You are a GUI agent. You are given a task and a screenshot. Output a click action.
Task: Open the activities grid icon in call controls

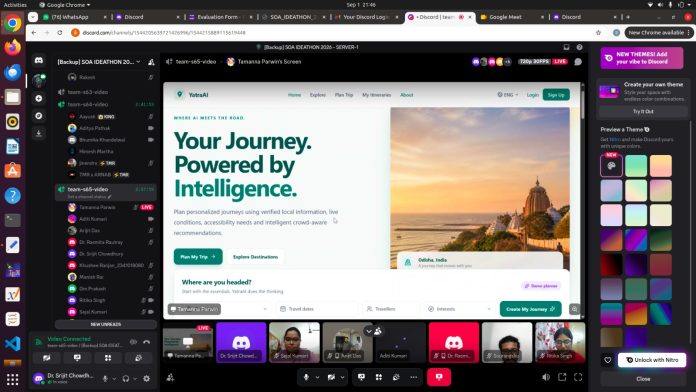pyautogui.click(x=379, y=377)
